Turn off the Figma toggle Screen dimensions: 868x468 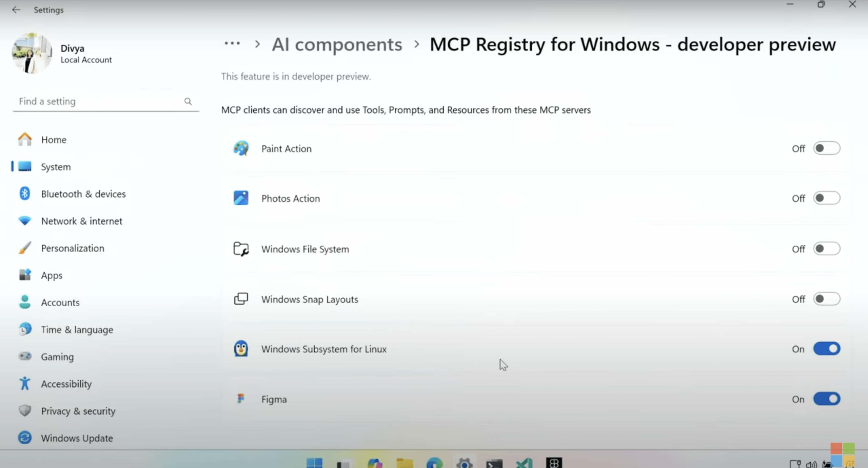click(x=827, y=399)
